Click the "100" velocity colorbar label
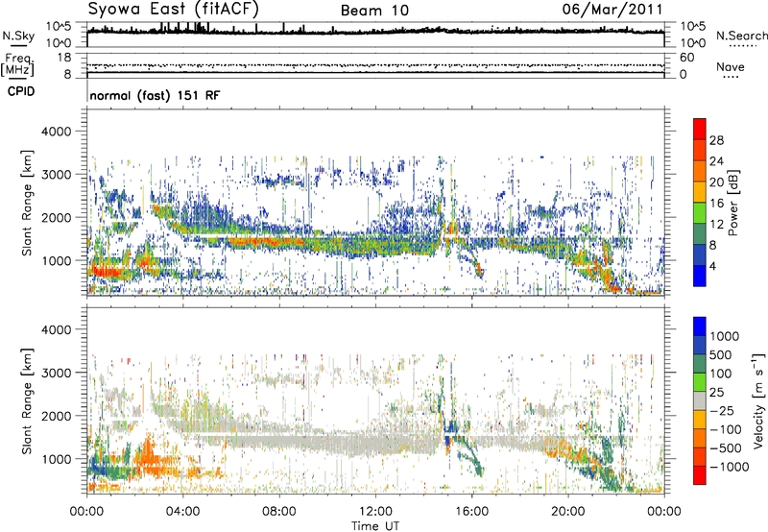This screenshot has height=532, width=768. click(x=723, y=374)
